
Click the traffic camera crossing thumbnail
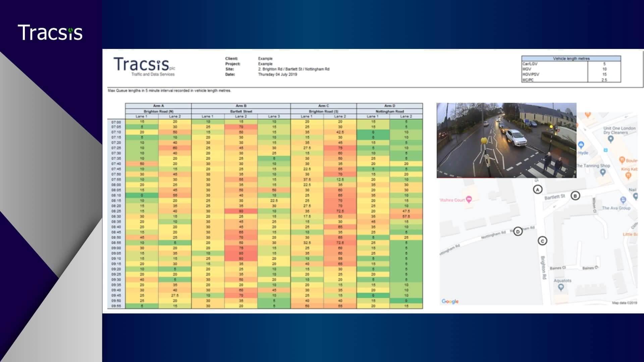coord(506,140)
